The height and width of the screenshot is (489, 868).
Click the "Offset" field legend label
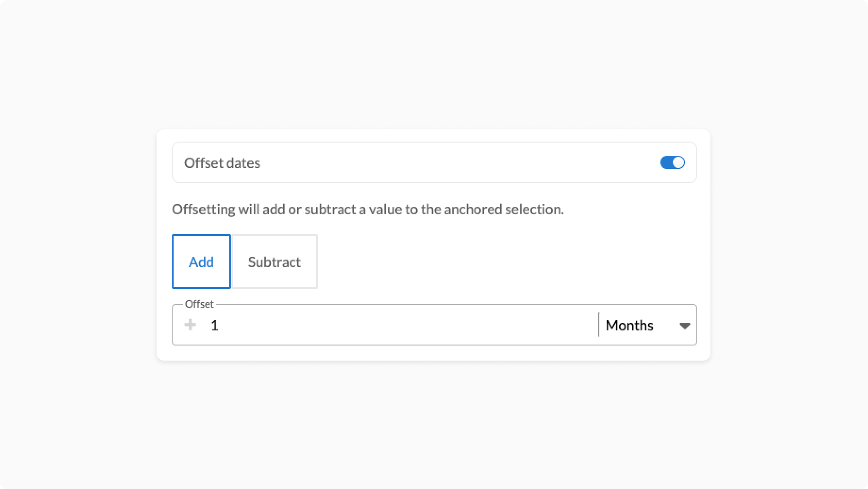coord(199,304)
